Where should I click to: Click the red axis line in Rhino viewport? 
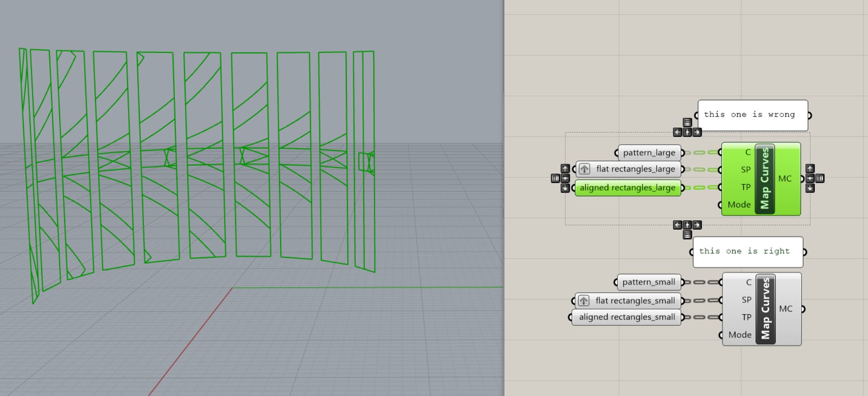[x=190, y=341]
